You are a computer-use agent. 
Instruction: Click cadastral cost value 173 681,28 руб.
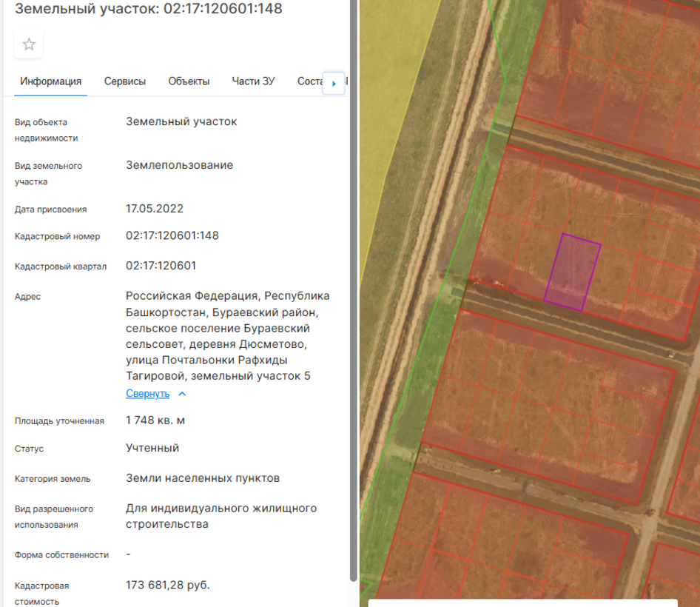(x=168, y=585)
